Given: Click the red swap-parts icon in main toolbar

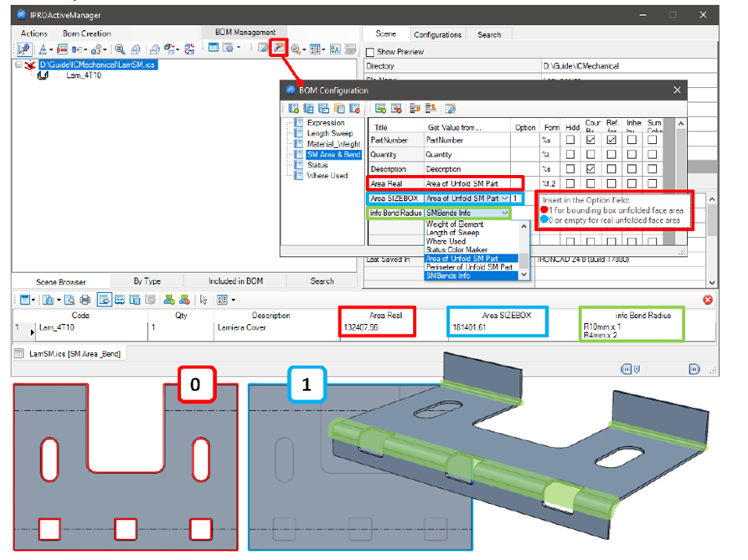Looking at the screenshot, I should (x=189, y=49).
